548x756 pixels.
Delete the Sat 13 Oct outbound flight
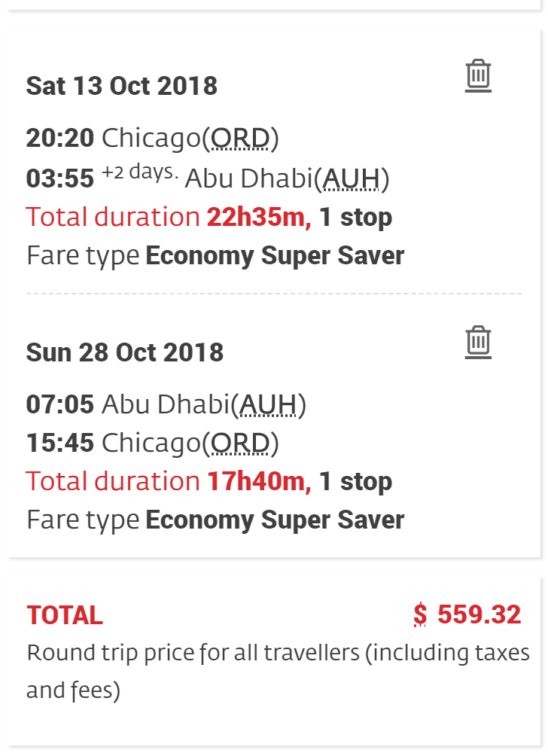(478, 76)
